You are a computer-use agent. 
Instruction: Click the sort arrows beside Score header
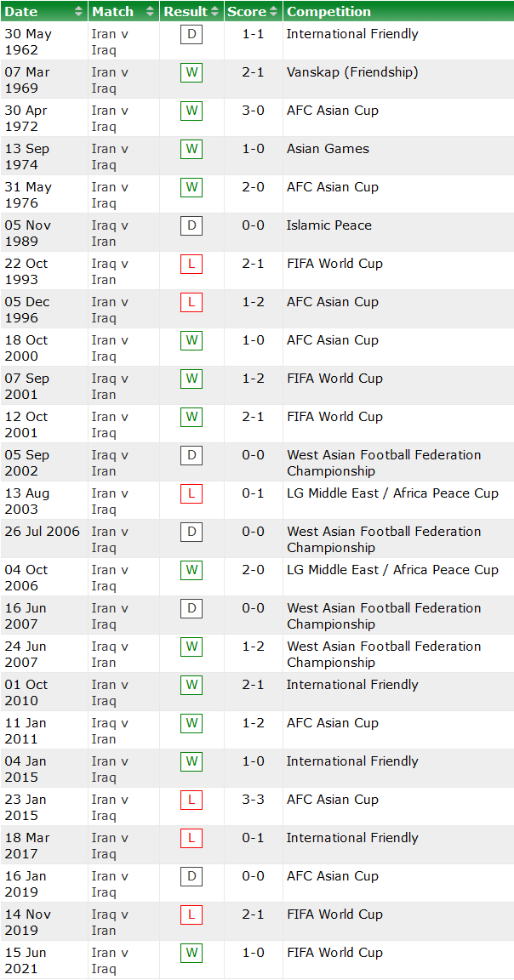pos(273,11)
